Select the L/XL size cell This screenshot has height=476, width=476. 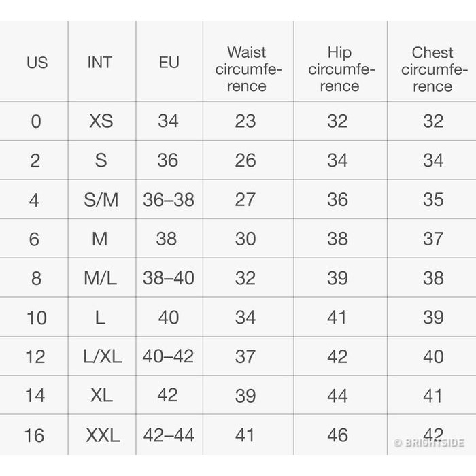pos(101,356)
